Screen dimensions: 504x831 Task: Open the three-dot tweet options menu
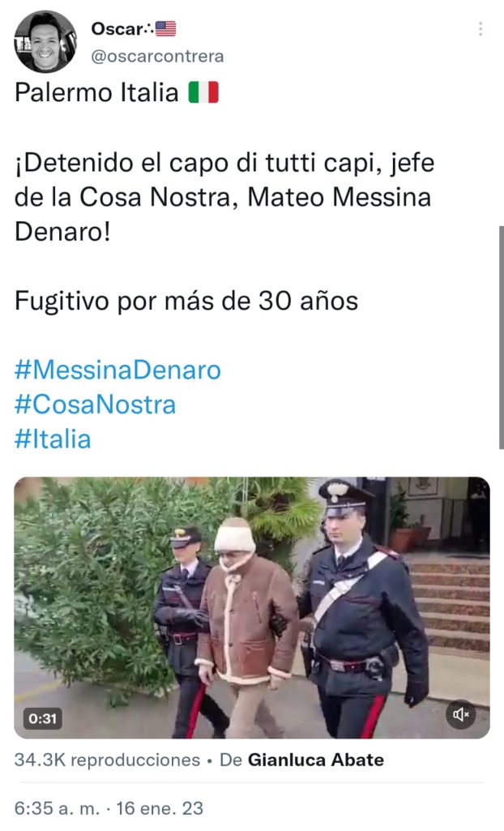point(481,28)
